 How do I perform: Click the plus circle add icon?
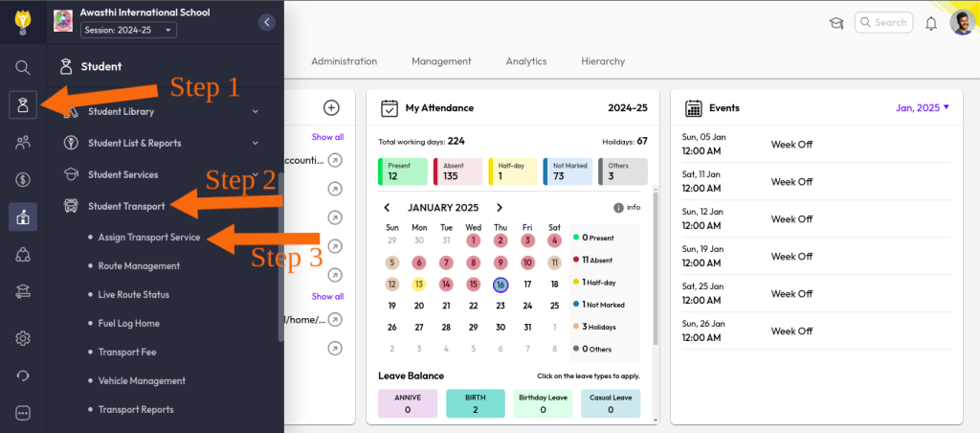(x=331, y=108)
